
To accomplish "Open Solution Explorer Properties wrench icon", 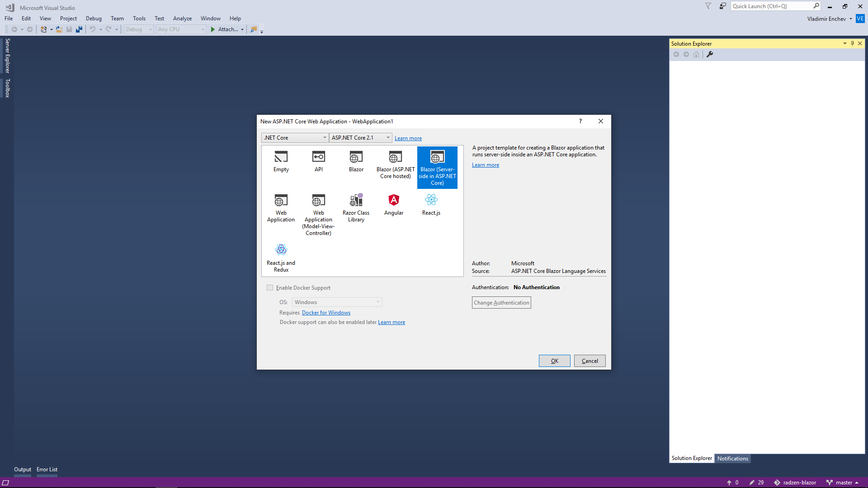I will (x=710, y=54).
